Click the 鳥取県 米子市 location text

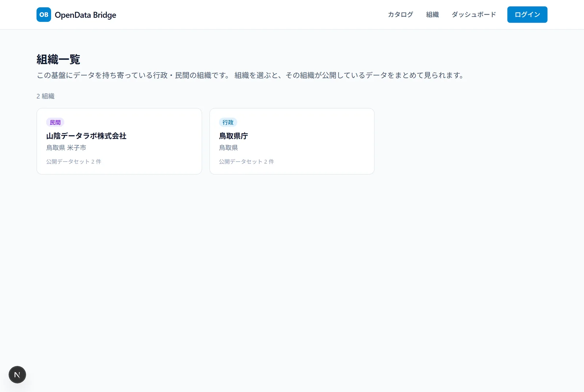66,148
